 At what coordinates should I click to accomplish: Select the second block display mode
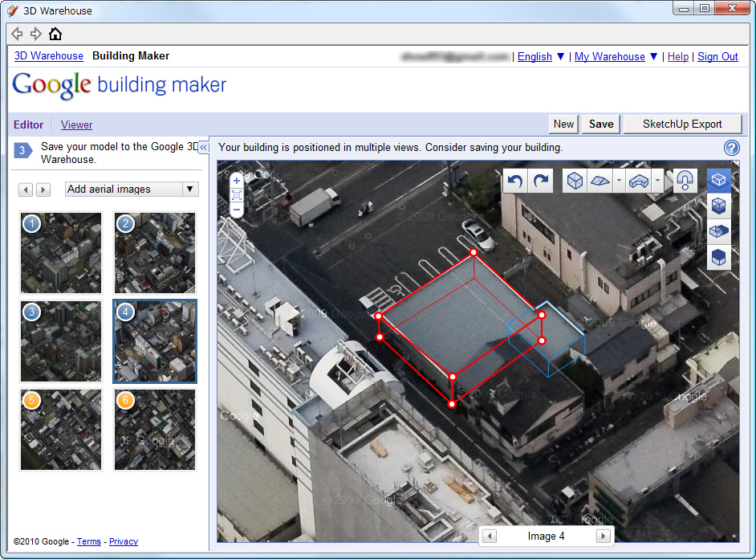[x=718, y=206]
